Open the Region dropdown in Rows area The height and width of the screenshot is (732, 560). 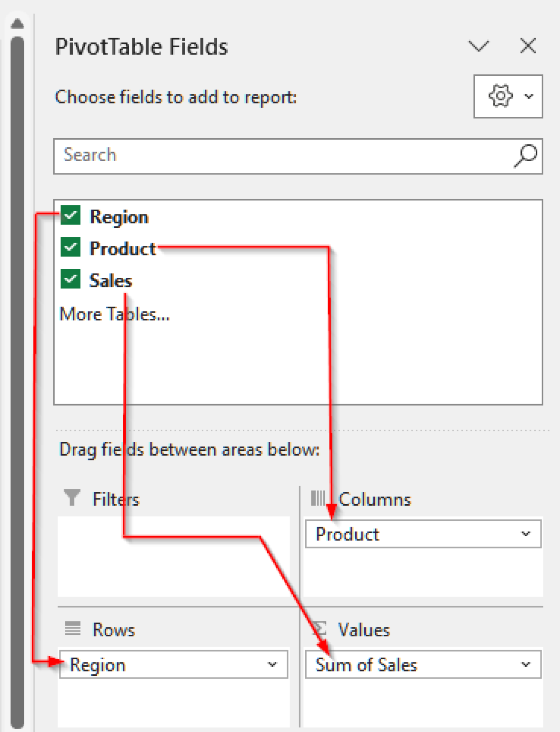click(272, 664)
